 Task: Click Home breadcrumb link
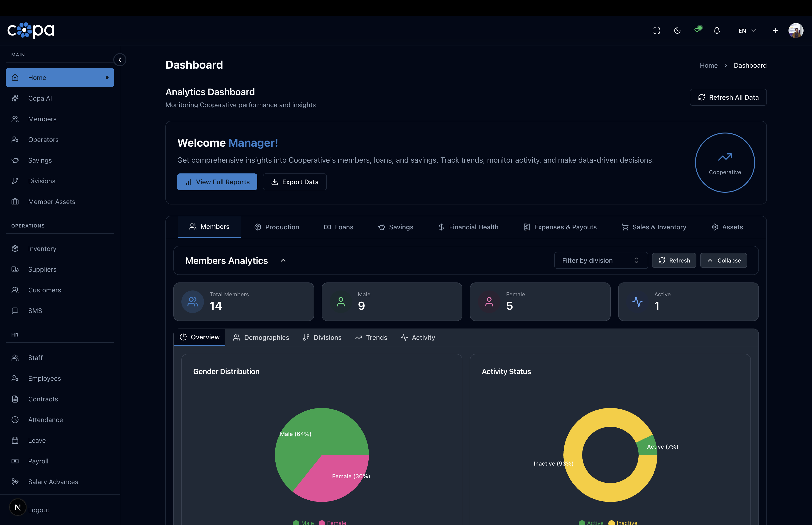[708, 66]
